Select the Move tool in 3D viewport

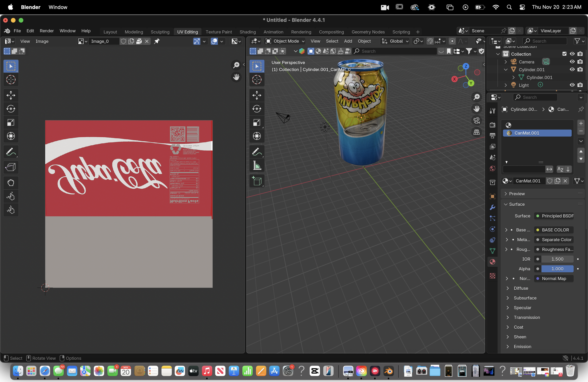point(257,95)
